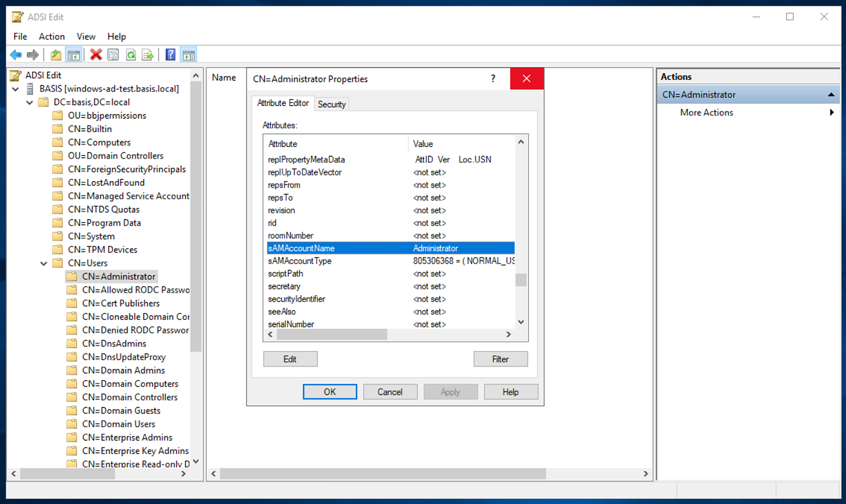Viewport: 846px width, 504px height.
Task: Select the sAMAccountType attribute row
Action: click(391, 261)
